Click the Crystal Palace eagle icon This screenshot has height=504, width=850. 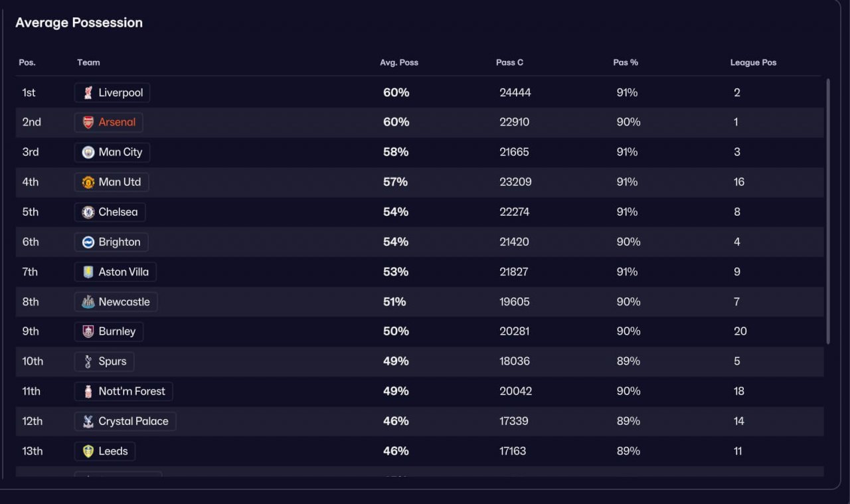(x=88, y=421)
